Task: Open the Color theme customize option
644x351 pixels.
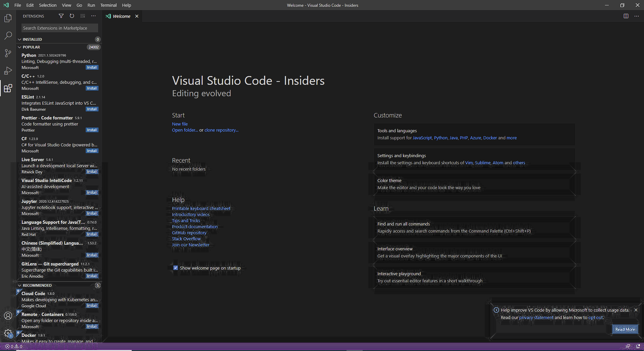Action: click(x=474, y=184)
